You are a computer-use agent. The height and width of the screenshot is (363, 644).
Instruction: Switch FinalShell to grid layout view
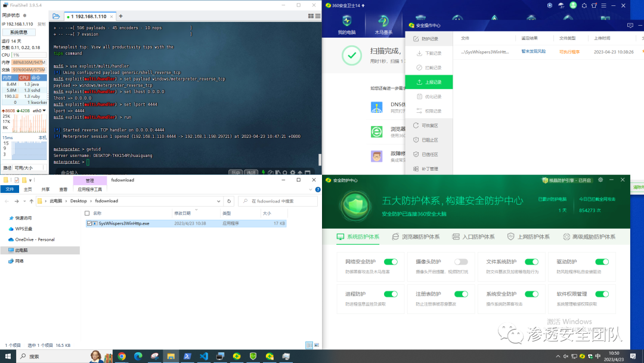click(311, 16)
